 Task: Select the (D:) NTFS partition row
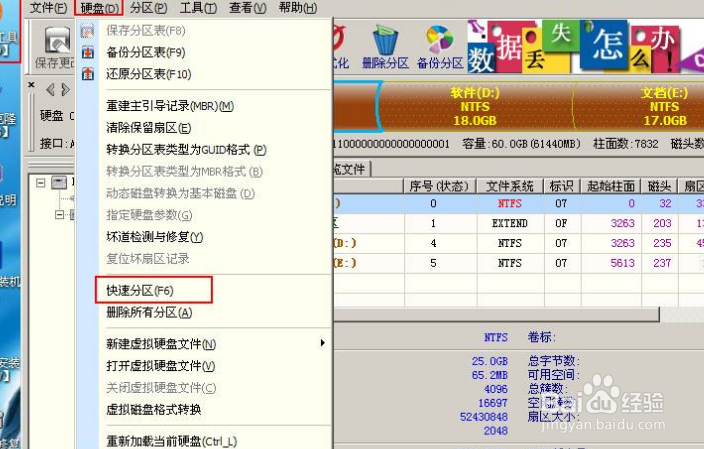(x=519, y=243)
